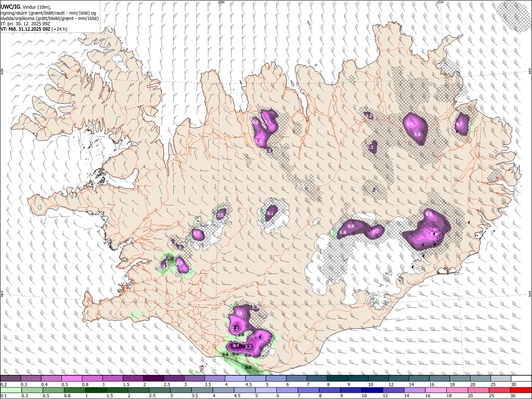Click the "VT: Mið. 31.12.2025 09Z" valid time
The image size is (532, 399).
(26, 29)
